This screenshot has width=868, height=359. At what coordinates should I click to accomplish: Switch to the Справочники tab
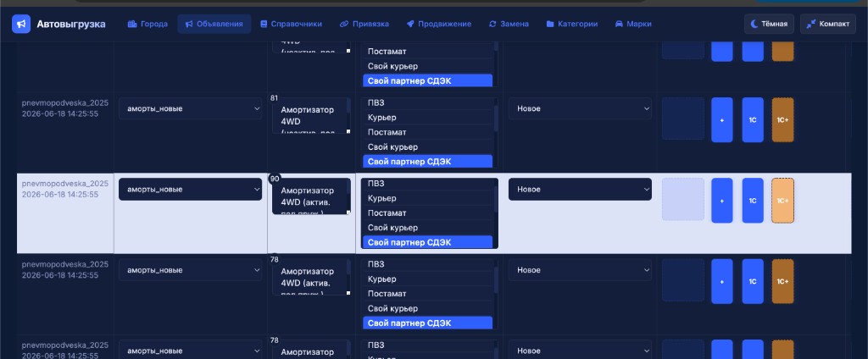[x=291, y=24]
